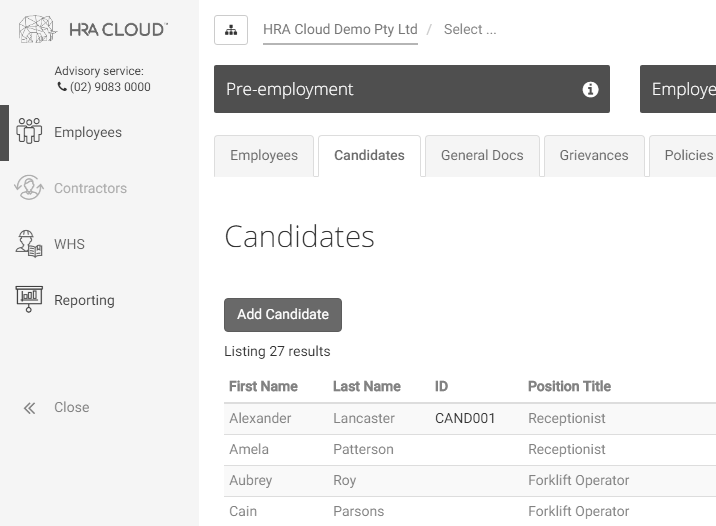716x526 pixels.
Task: Click the phone icon by advisory number
Action: point(62,86)
